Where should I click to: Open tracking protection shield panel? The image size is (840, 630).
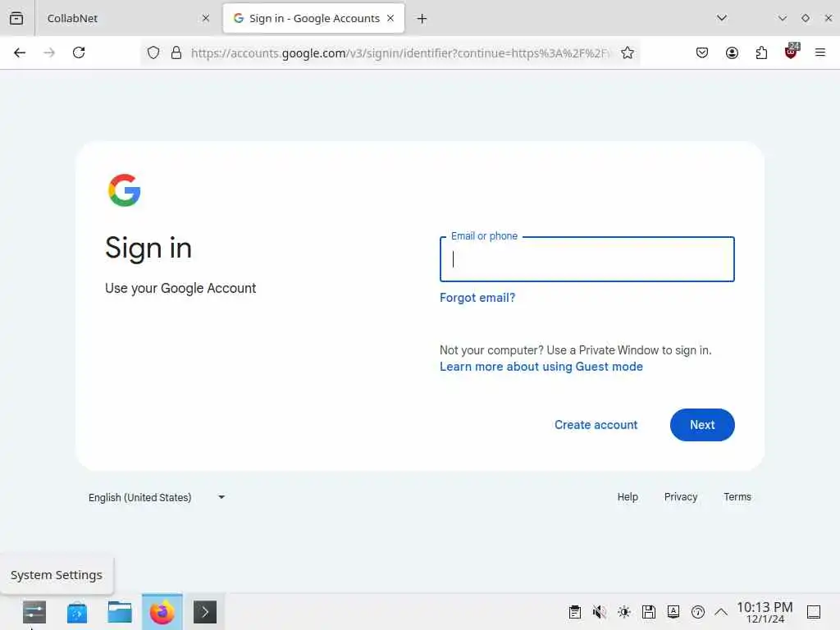pos(153,52)
